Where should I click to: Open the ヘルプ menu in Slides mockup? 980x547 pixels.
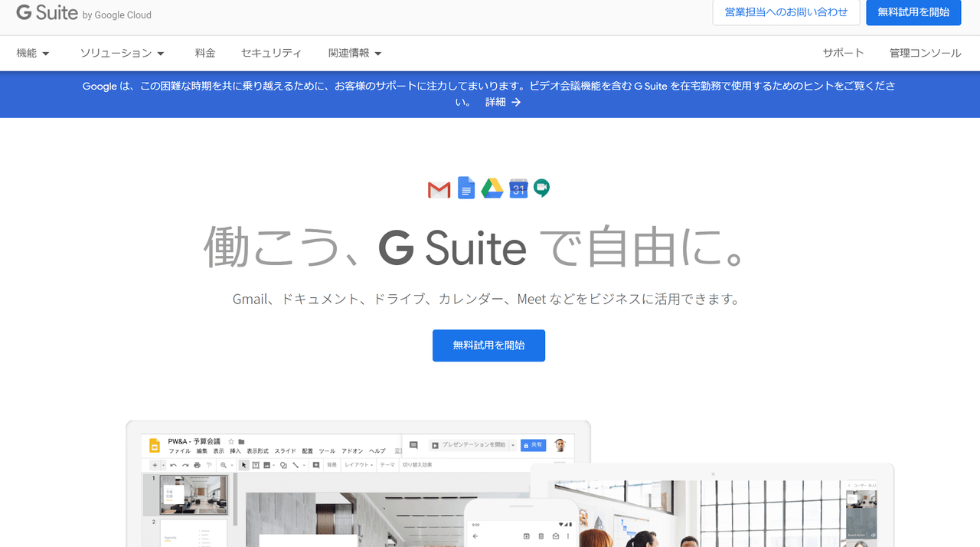(x=377, y=451)
